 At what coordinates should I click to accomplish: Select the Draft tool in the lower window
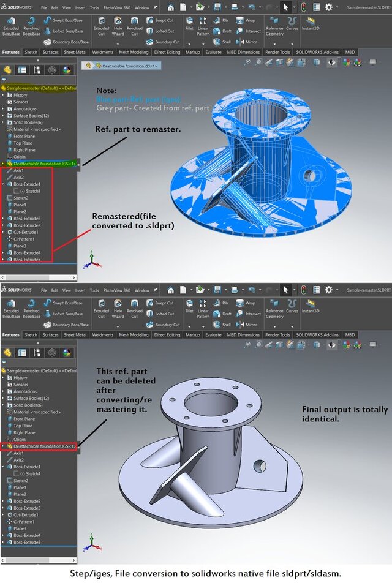pos(222,314)
